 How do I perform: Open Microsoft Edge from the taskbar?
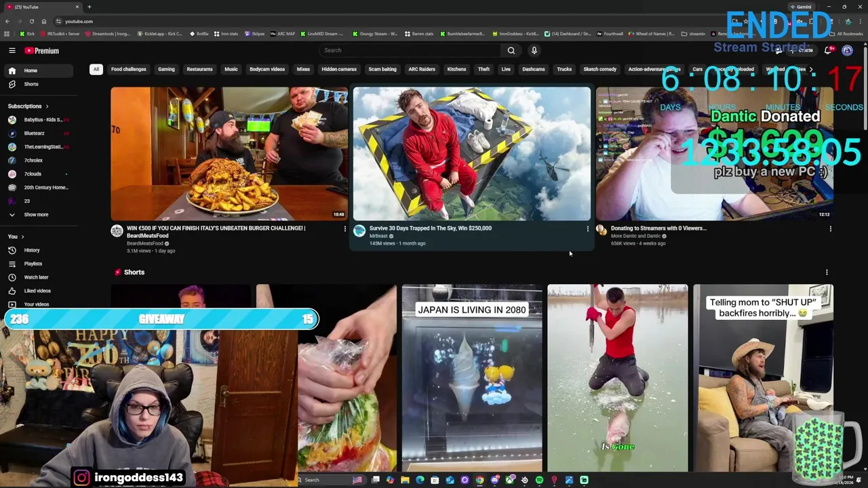coord(420,480)
